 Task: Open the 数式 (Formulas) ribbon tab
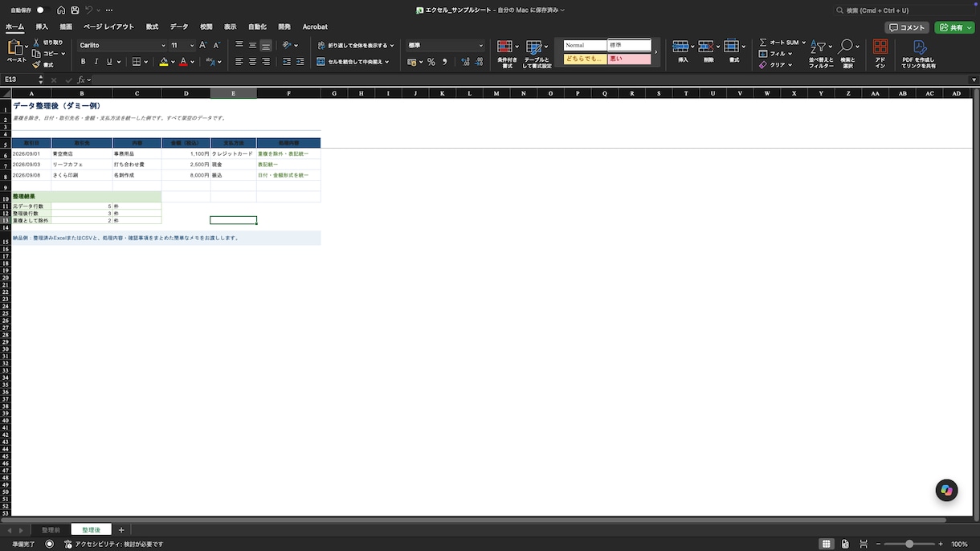click(152, 27)
